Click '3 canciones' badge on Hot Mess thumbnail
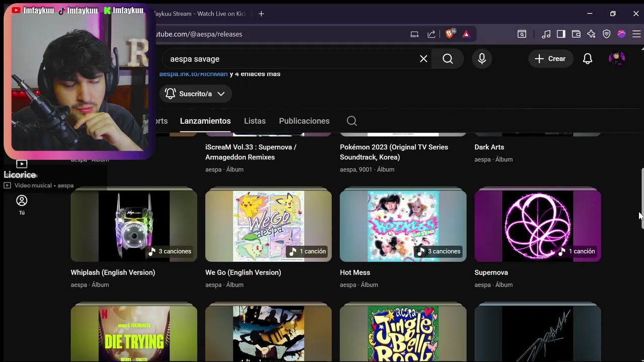 439,251
